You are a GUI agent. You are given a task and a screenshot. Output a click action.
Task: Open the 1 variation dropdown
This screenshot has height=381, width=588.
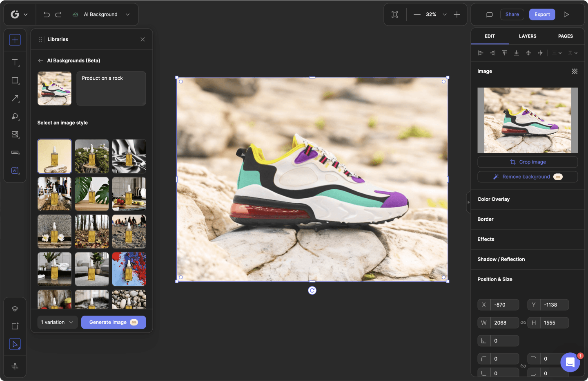coord(58,322)
